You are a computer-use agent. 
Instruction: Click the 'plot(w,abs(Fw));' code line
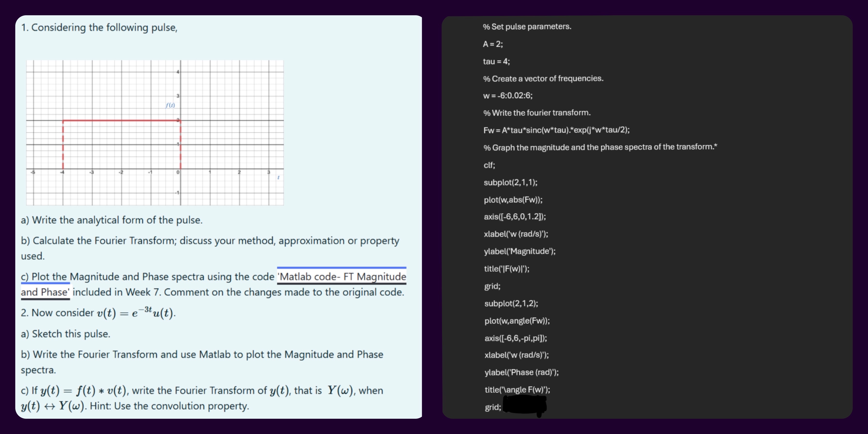[513, 199]
